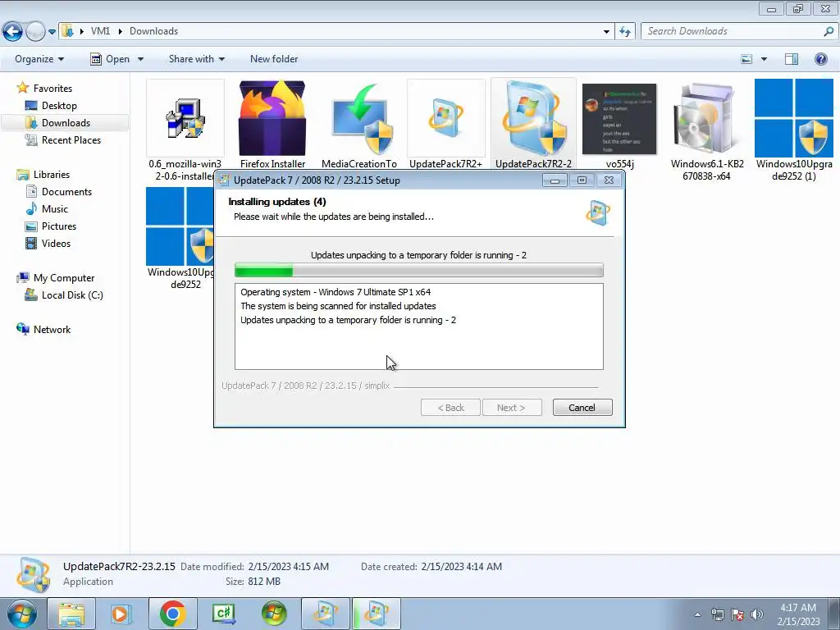The image size is (840, 630).
Task: Click the Operating system log line
Action: tap(336, 292)
